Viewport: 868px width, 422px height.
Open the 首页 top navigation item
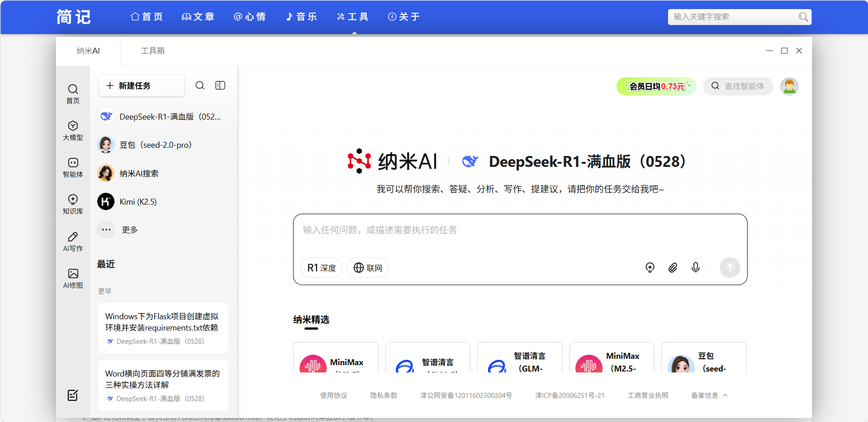point(146,17)
